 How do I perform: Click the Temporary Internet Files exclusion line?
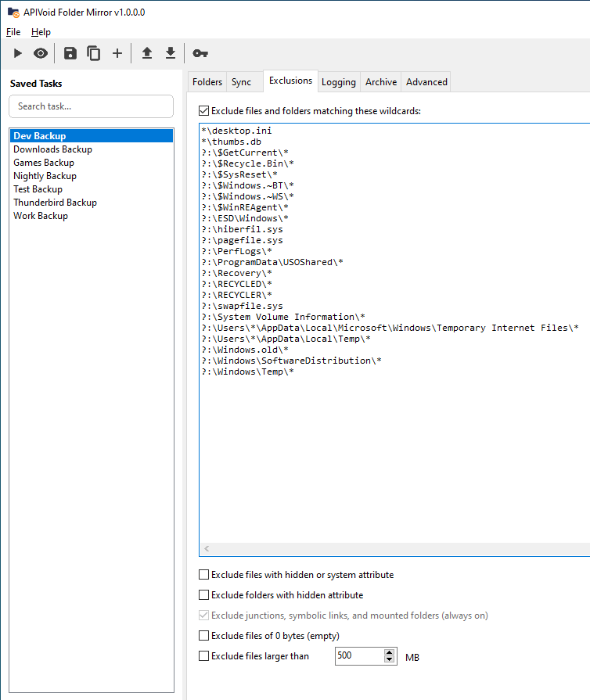tap(390, 328)
